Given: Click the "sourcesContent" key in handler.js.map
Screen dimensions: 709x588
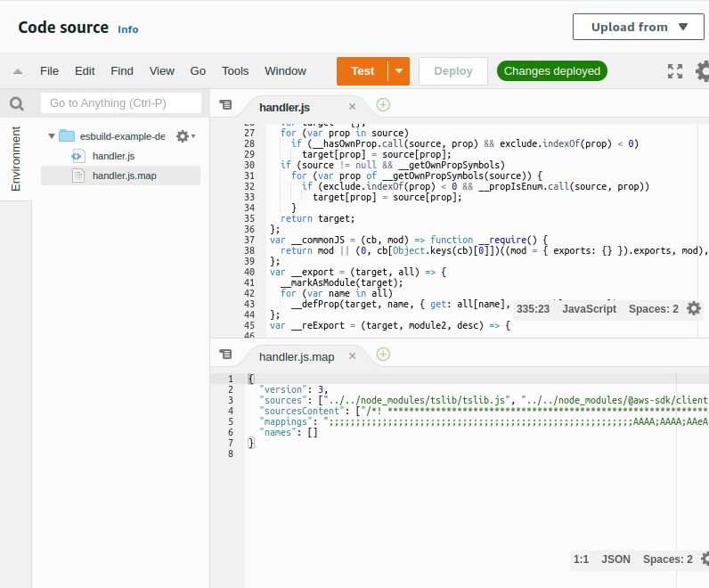Looking at the screenshot, I should (302, 411).
